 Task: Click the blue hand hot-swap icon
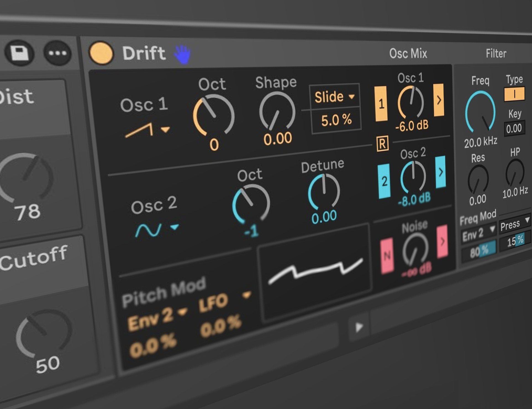183,54
